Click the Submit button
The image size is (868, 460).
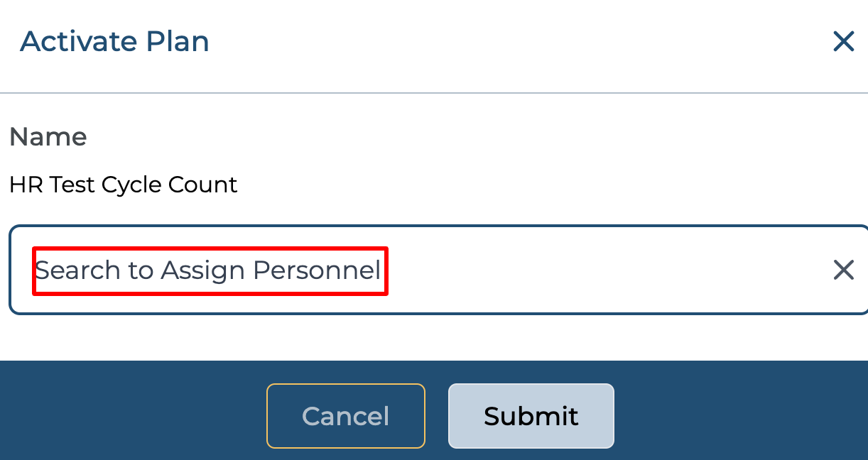click(531, 416)
